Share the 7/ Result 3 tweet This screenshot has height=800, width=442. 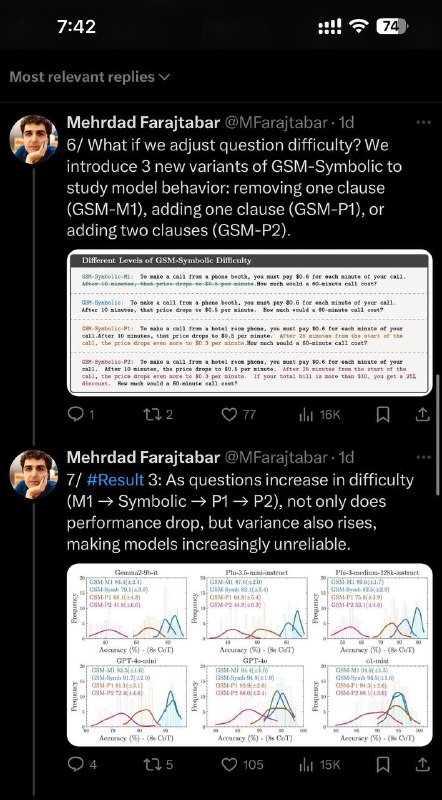(x=422, y=764)
